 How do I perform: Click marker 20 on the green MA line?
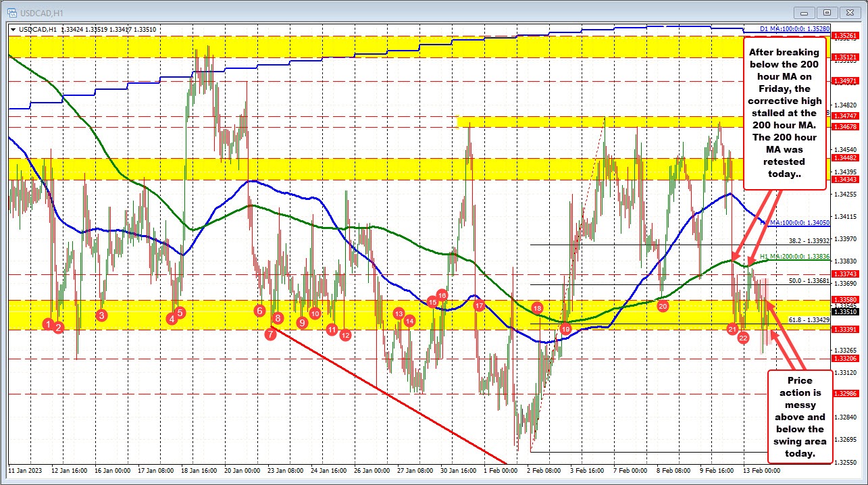point(662,306)
